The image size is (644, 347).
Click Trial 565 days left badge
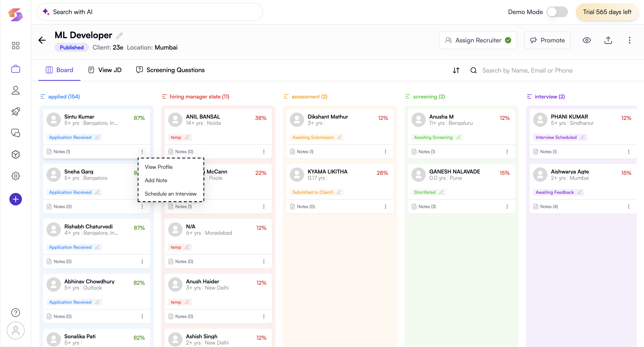[x=607, y=12]
